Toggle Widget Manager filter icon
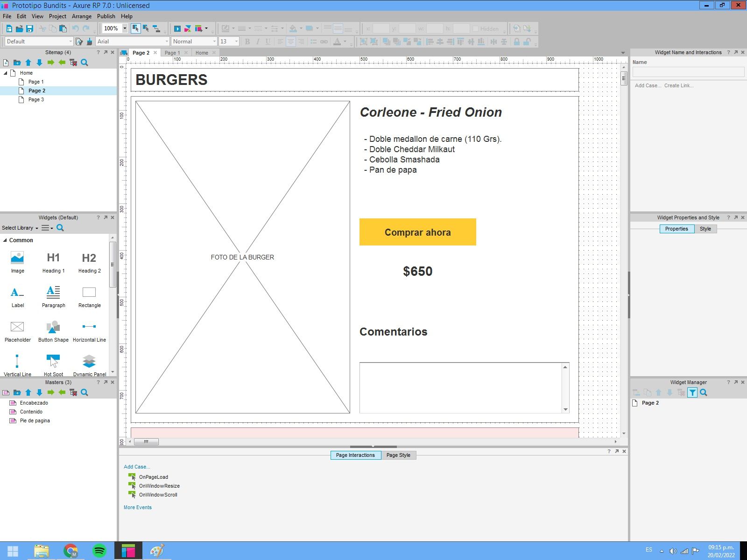The height and width of the screenshot is (560, 747). (692, 392)
